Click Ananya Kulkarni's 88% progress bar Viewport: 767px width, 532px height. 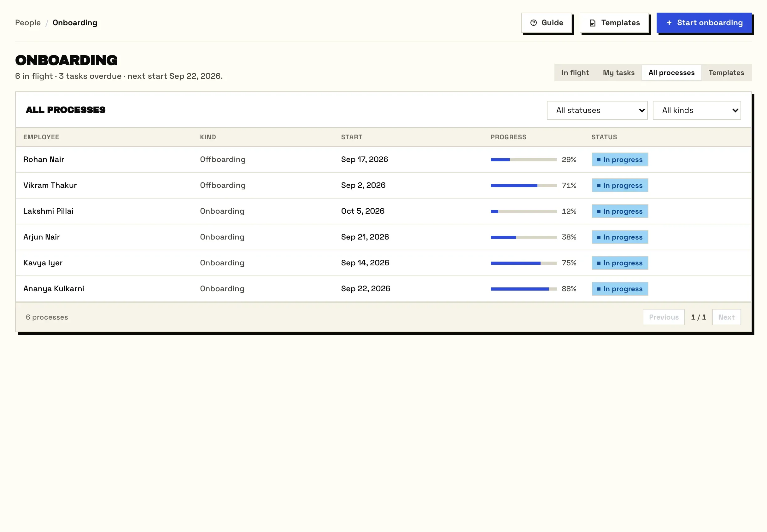click(524, 289)
